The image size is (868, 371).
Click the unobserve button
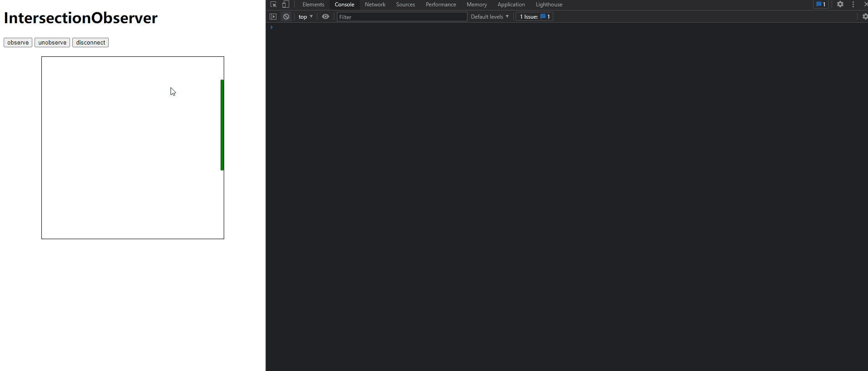[x=52, y=43]
